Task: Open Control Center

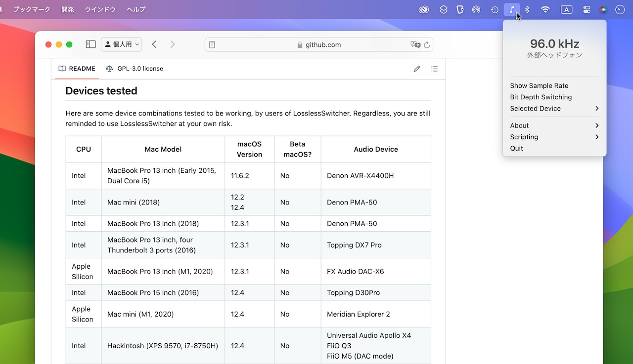Action: tap(587, 9)
